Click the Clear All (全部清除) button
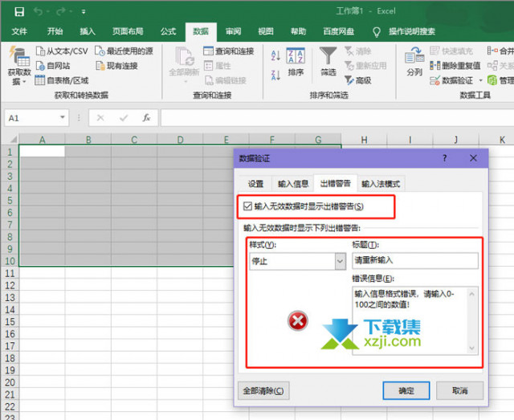 pos(263,390)
